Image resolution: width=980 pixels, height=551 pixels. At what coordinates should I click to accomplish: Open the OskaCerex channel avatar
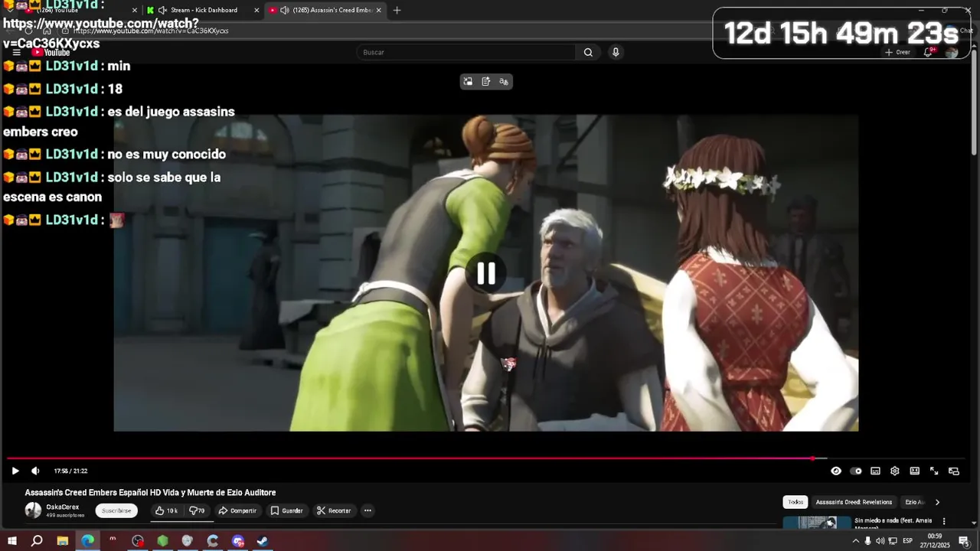(33, 510)
